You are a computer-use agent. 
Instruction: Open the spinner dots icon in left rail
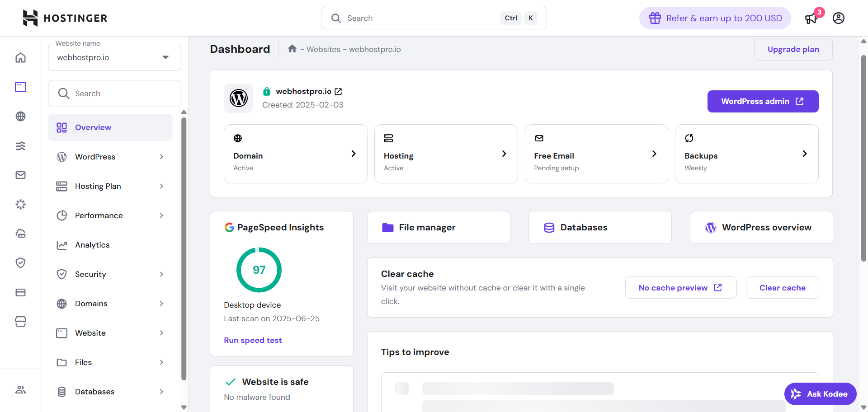20,204
